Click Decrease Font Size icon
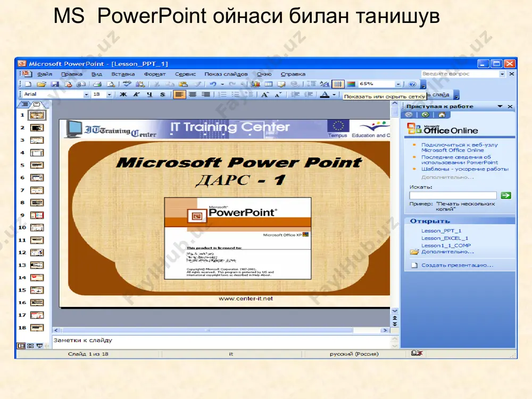Viewport: 532px width, 399px height. [278, 94]
